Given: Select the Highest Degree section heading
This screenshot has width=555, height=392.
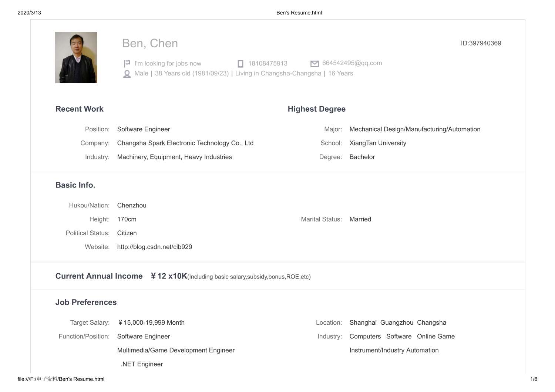Looking at the screenshot, I should pyautogui.click(x=316, y=109).
